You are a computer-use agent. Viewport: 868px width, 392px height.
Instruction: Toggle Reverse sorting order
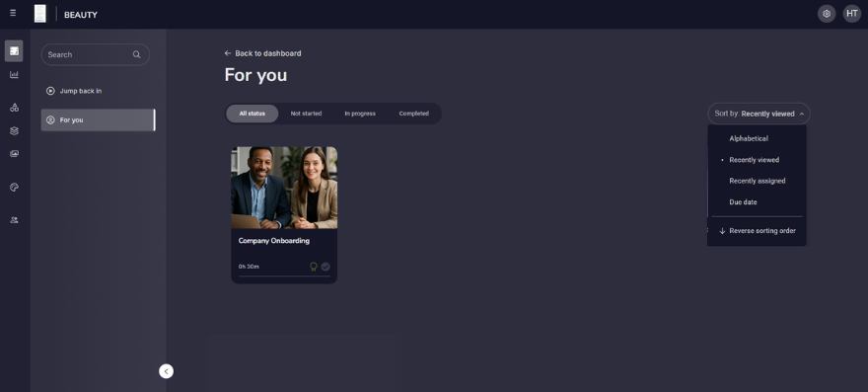[x=757, y=231]
